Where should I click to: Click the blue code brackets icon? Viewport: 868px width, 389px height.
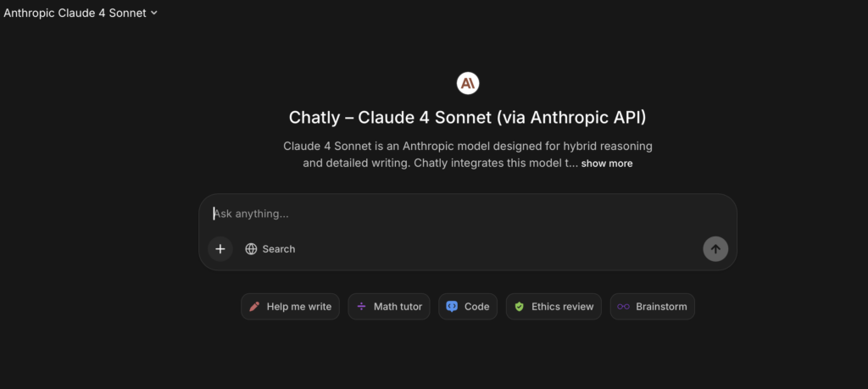coord(452,307)
